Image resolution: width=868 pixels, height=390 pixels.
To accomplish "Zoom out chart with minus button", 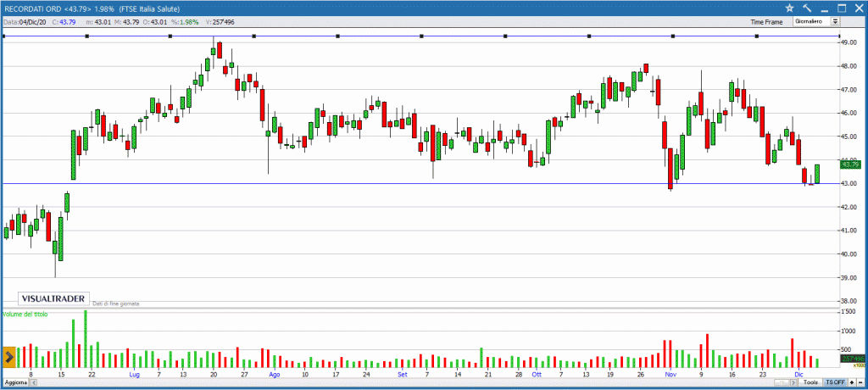I will point(860,382).
